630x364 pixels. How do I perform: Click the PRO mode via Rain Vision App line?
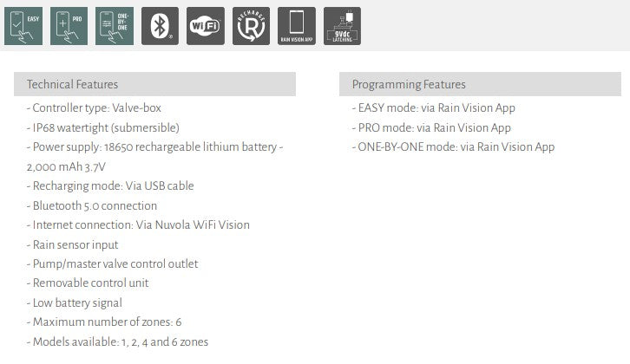431,127
